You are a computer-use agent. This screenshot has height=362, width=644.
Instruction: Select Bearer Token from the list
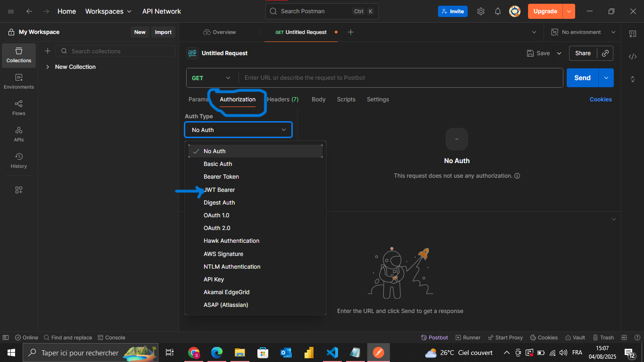(x=256, y=177)
